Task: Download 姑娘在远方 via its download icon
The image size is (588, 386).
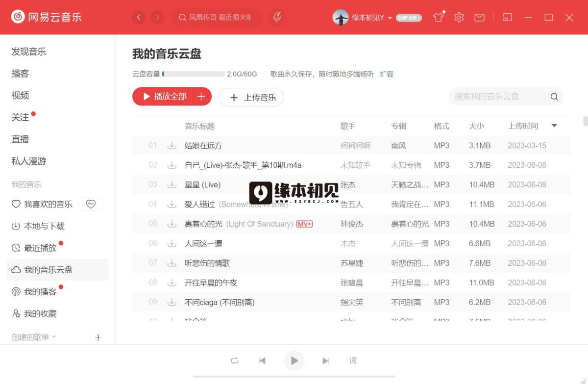Action: pos(172,146)
